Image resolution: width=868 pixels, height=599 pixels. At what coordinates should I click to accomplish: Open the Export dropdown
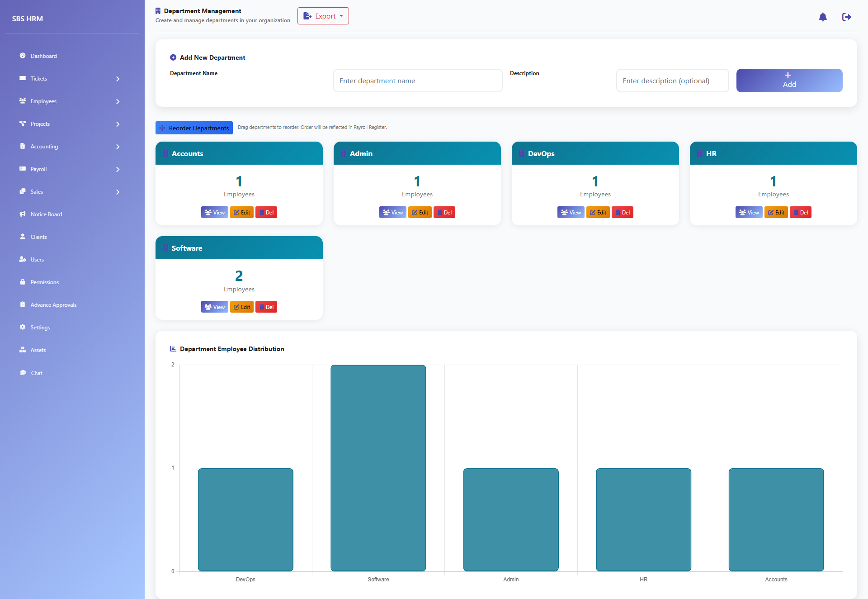tap(323, 16)
